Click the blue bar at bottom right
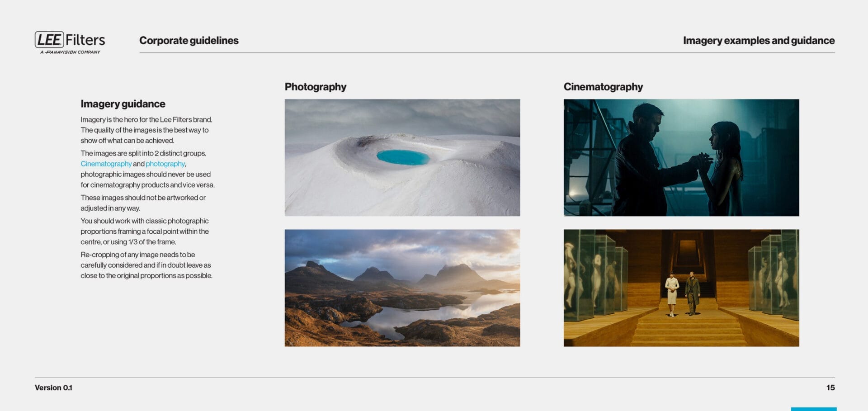 814,409
